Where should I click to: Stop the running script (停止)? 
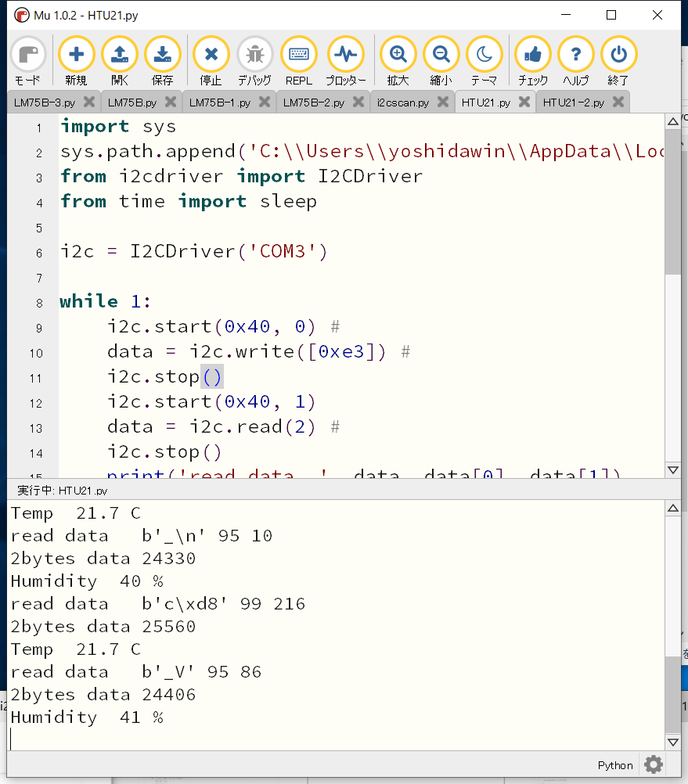pyautogui.click(x=211, y=62)
